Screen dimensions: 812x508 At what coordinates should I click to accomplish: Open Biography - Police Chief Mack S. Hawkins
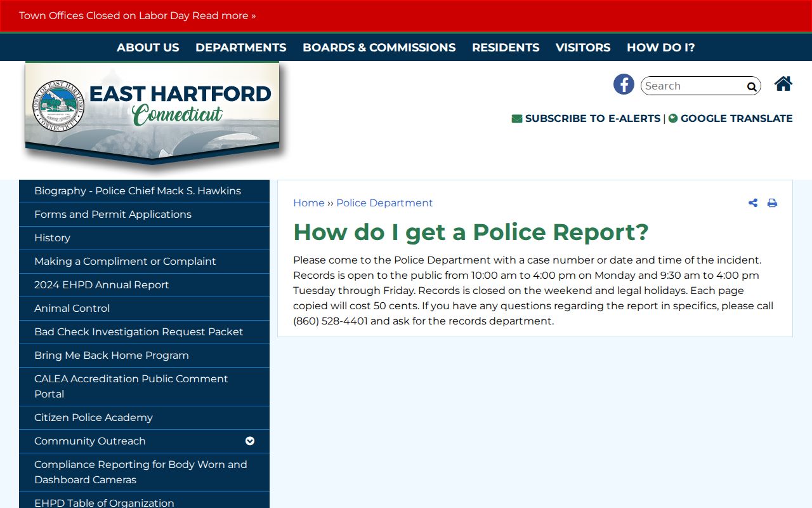tap(144, 191)
